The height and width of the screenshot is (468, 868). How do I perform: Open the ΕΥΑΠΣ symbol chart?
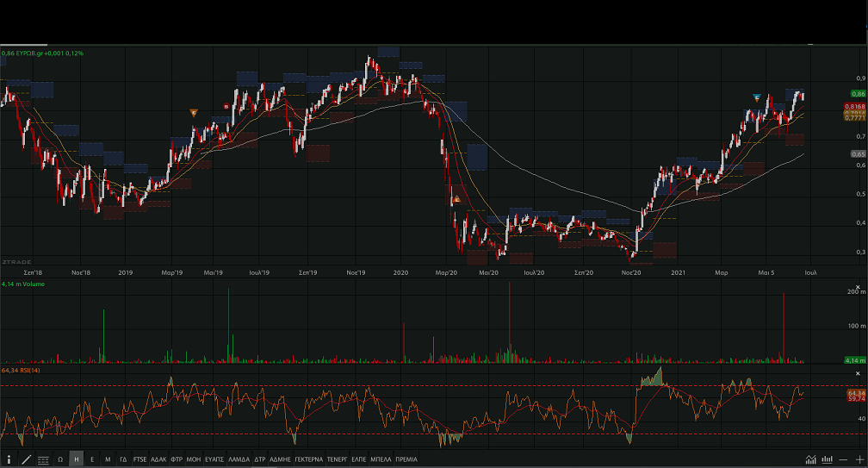214,460
